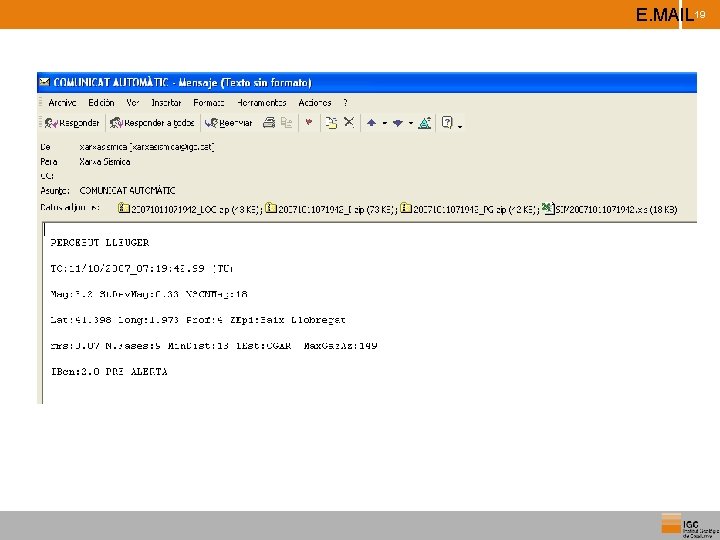This screenshot has height=540, width=720.
Task: Go to previous item with up arrow
Action: point(371,123)
